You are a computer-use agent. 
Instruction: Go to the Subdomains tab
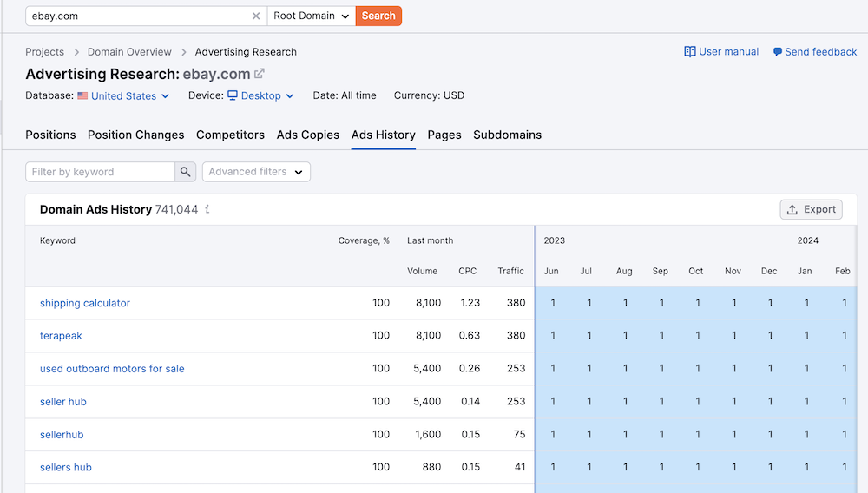[x=507, y=135]
